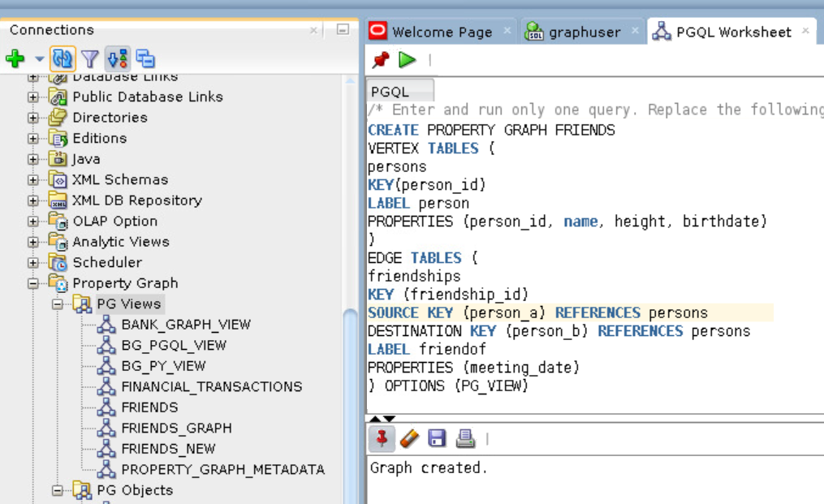Clear output with the eraser icon

coord(409,438)
